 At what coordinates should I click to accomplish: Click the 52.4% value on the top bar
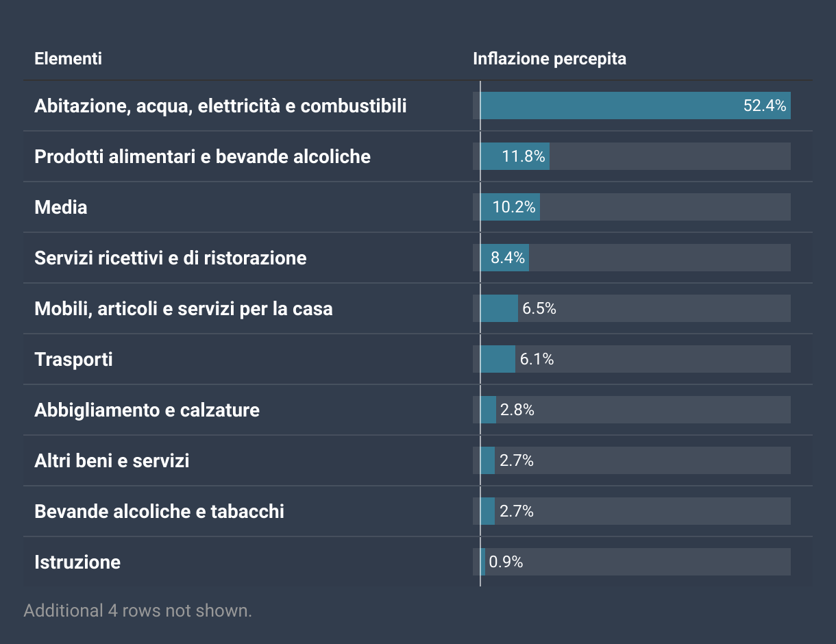click(x=764, y=106)
